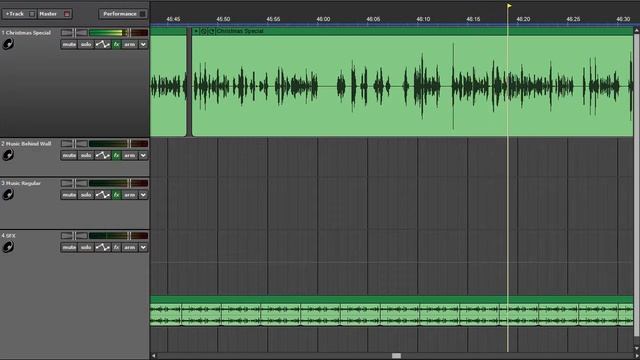Solo the Christmas Special track
640x360 pixels.
click(86, 44)
